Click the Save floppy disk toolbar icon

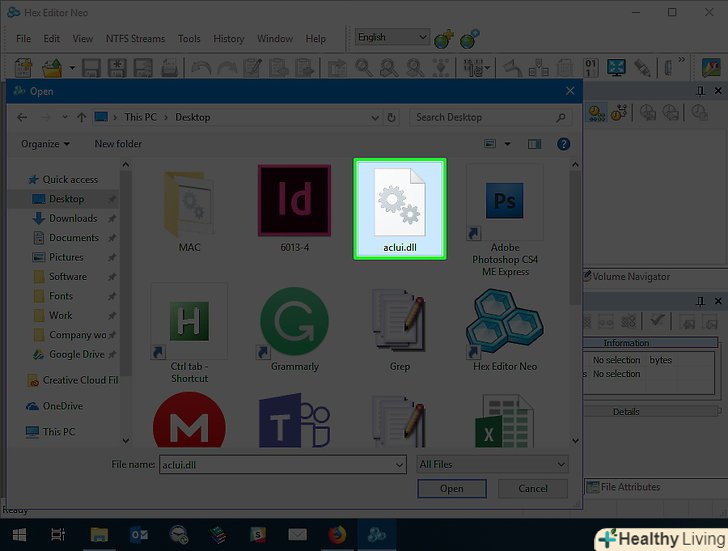point(91,68)
